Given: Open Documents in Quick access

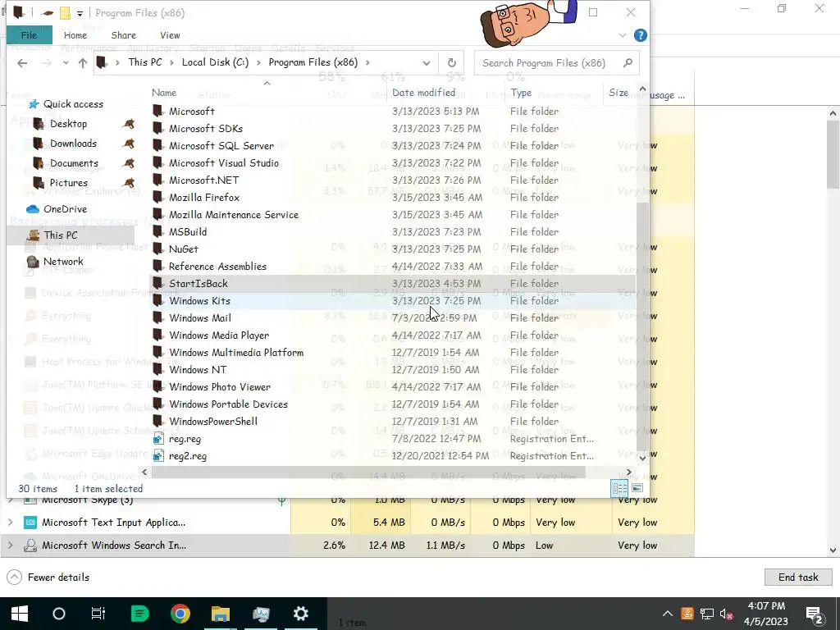Looking at the screenshot, I should pyautogui.click(x=74, y=163).
